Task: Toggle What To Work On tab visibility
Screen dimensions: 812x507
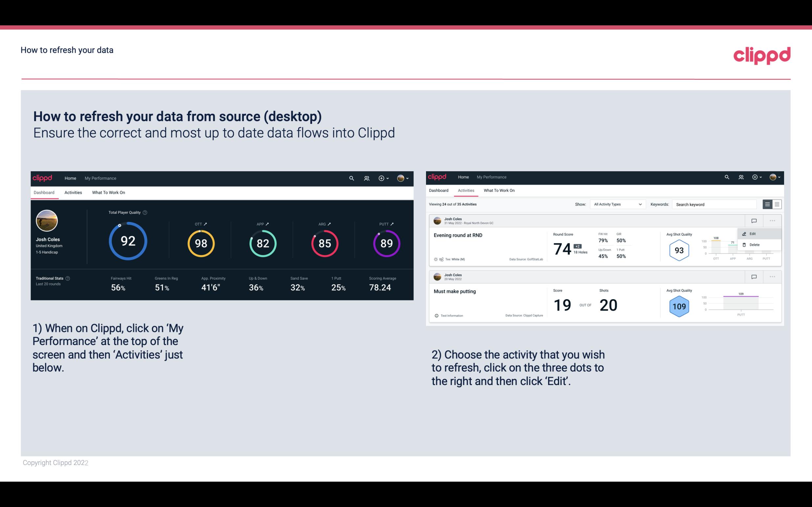Action: (108, 192)
